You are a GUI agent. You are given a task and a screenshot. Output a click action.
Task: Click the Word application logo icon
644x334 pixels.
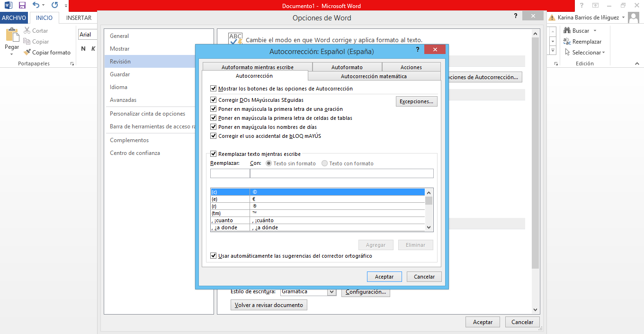coord(8,6)
